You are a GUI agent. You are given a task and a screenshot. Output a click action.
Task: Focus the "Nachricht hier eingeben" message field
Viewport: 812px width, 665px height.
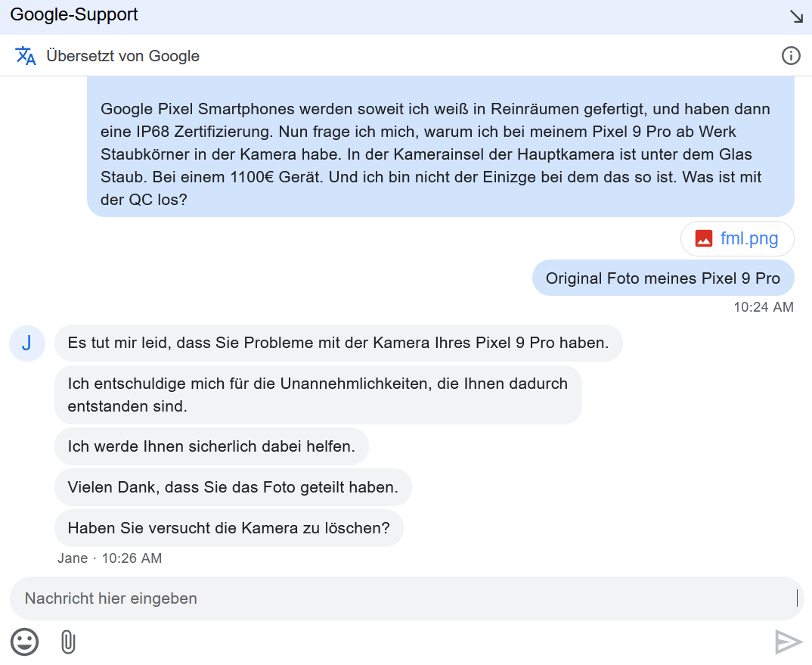click(x=401, y=598)
